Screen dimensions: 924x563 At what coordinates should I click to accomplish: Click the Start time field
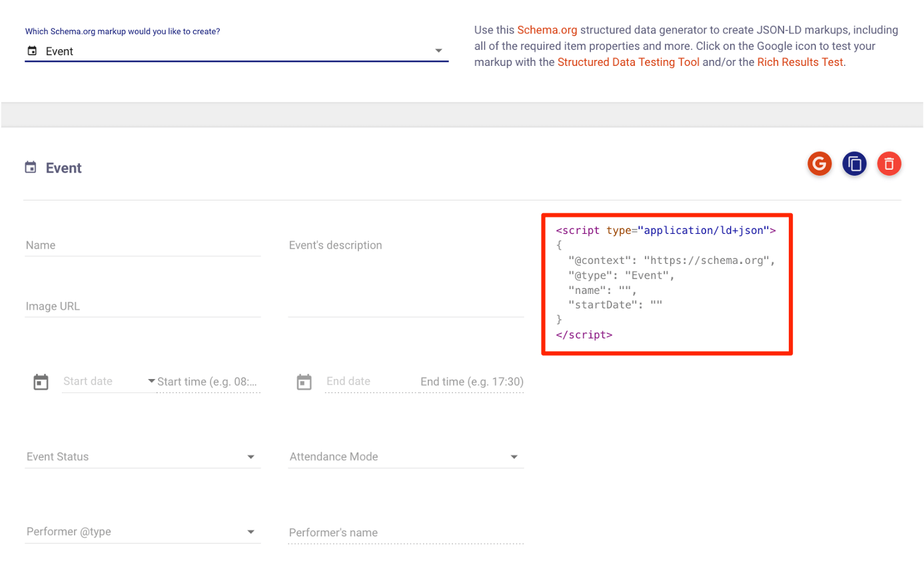pyautogui.click(x=208, y=382)
